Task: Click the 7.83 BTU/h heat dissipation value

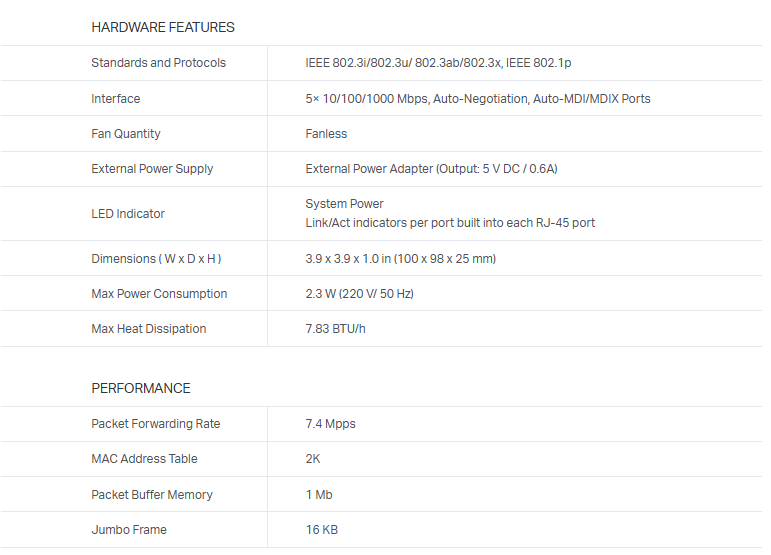Action: pos(335,329)
